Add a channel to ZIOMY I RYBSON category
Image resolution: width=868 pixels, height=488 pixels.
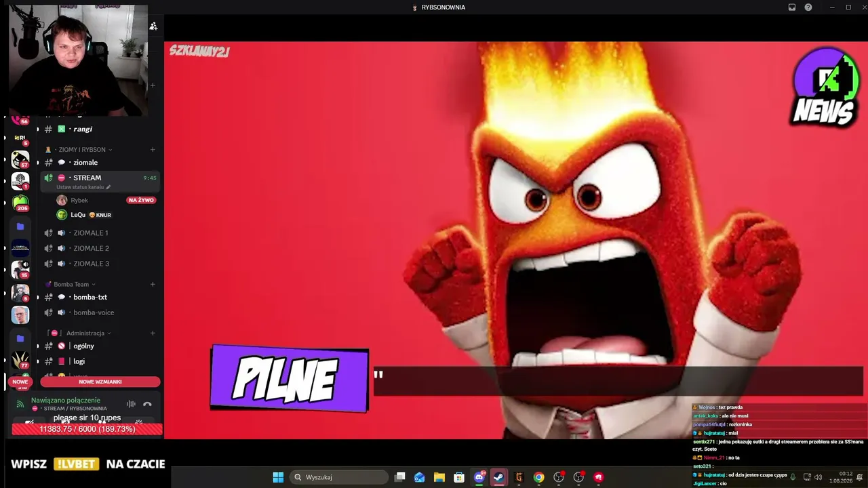pos(153,150)
